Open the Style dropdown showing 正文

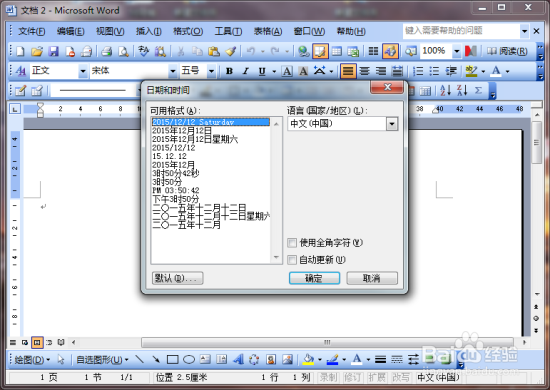(82, 71)
